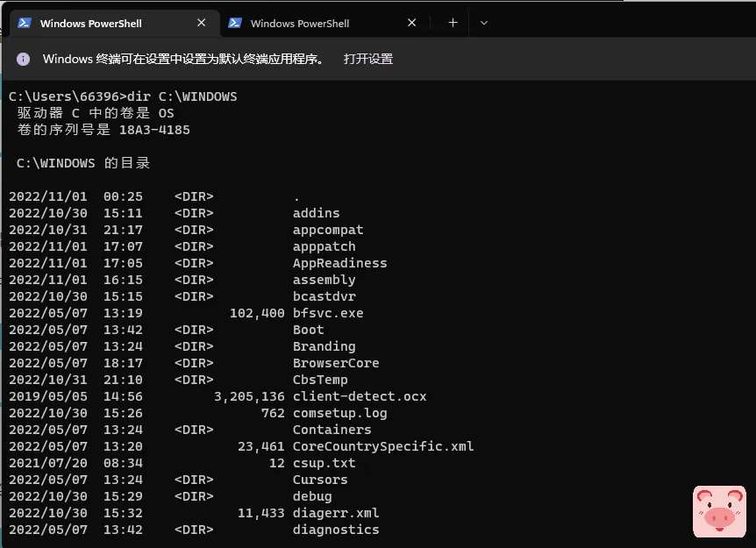The height and width of the screenshot is (548, 756).
Task: Click the debug directory name
Action: 312,496
